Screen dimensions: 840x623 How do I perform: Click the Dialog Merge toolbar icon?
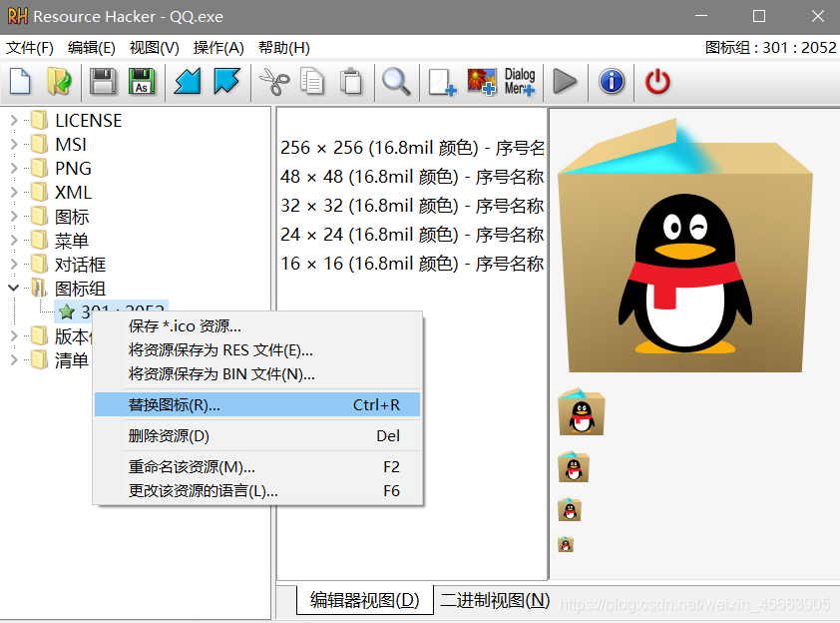pyautogui.click(x=520, y=82)
